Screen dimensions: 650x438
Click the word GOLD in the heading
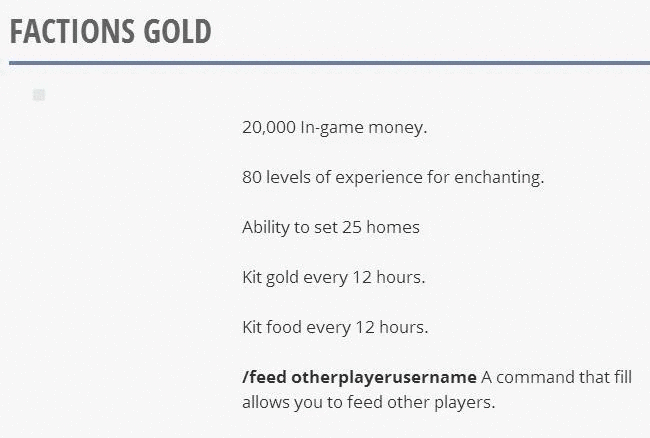tap(177, 31)
